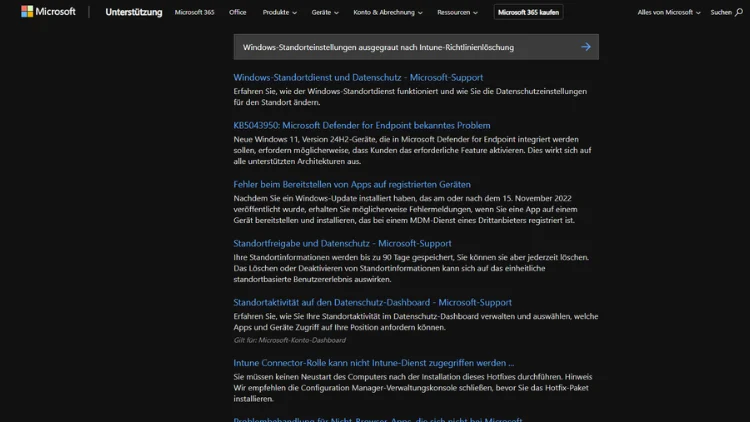Expand the Alles von Microsoft menu
Viewport: 750px width, 422px height.
pyautogui.click(x=669, y=12)
